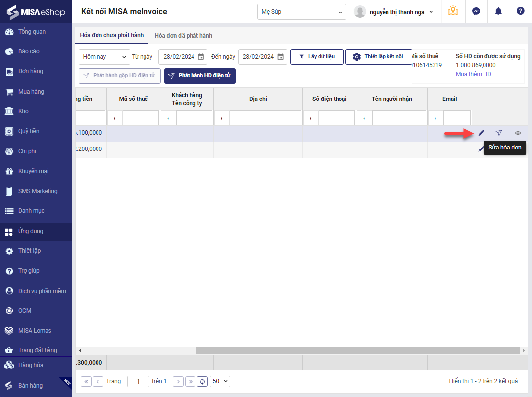
Task: Open Trang đặt hàng ordering page
Action: (x=36, y=350)
